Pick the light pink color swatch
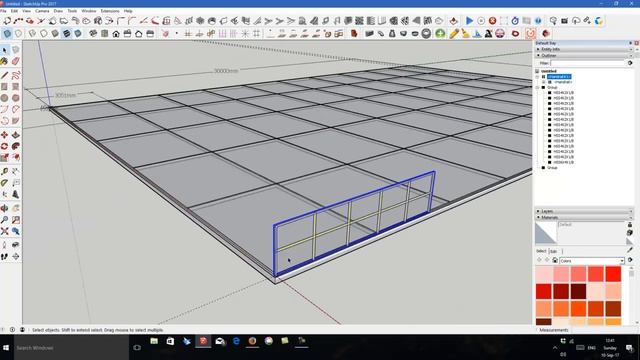The height and width of the screenshot is (360, 640). (x=544, y=273)
